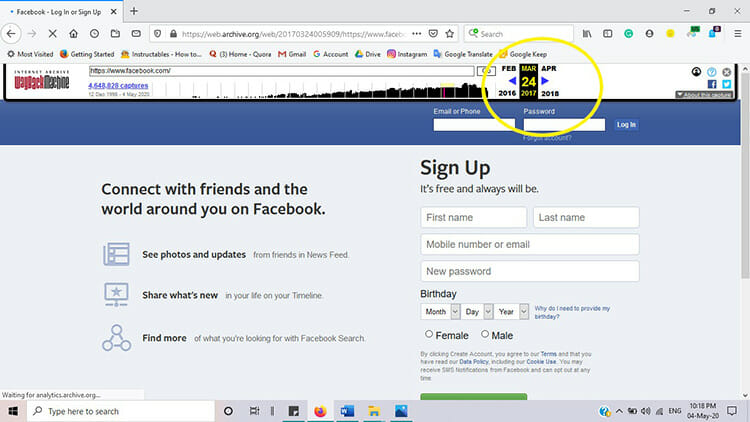Screen dimensions: 750x422
Task: Bookmark this page with the star icon
Action: 450,33
